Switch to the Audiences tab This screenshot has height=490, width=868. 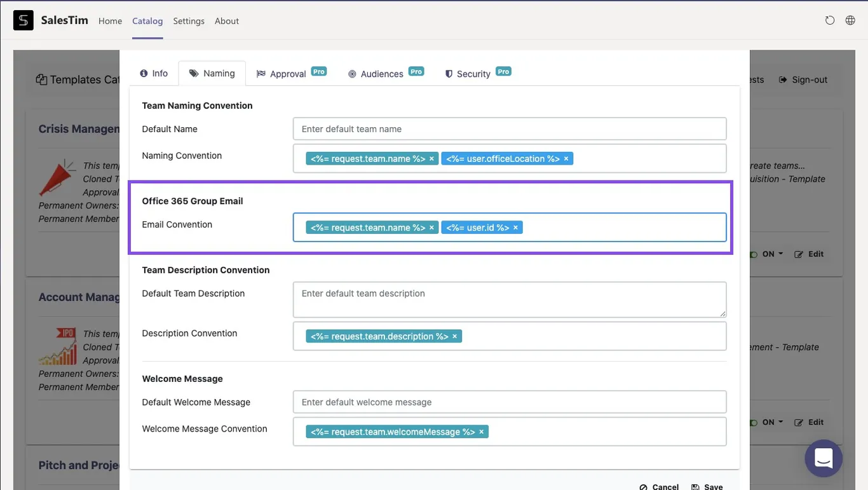click(x=386, y=74)
